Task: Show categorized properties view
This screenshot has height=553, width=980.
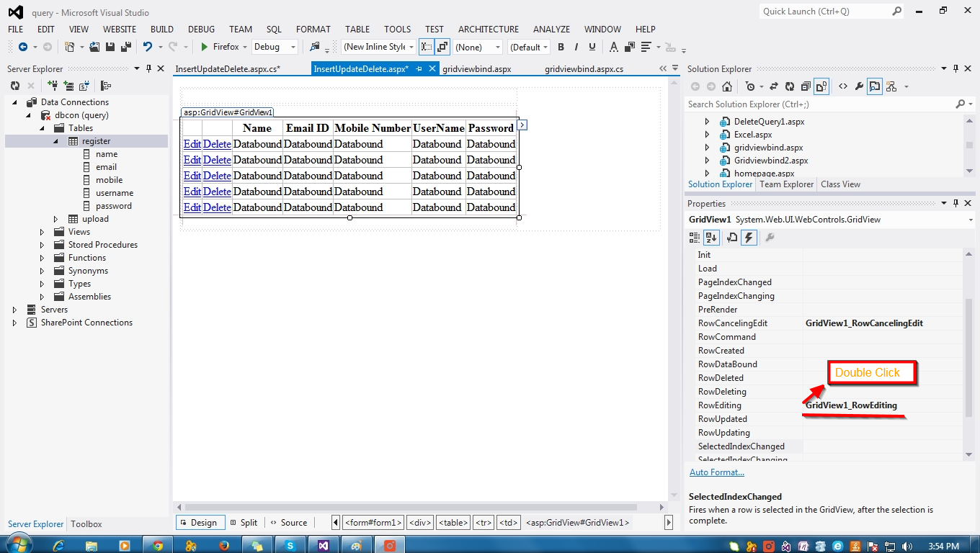Action: (x=694, y=237)
